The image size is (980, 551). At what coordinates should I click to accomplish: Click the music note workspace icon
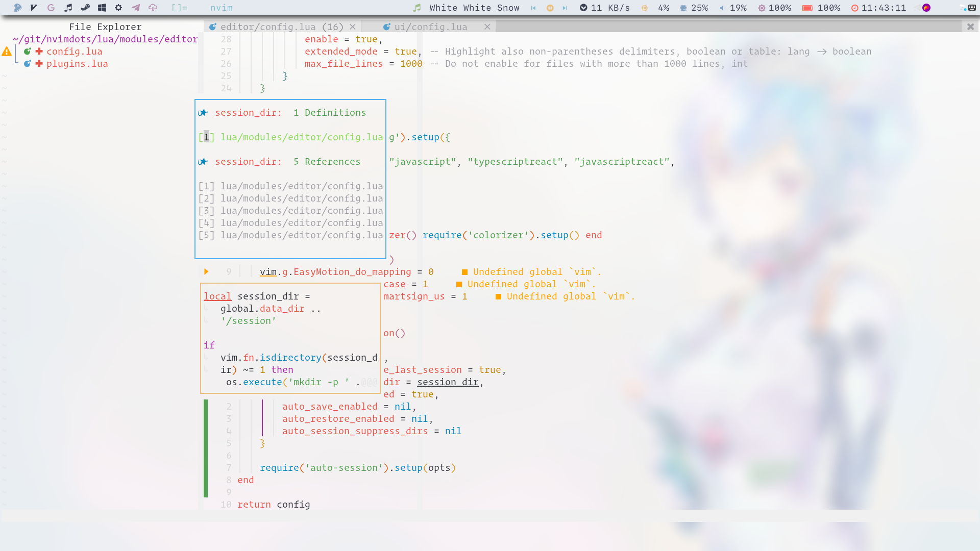[68, 8]
